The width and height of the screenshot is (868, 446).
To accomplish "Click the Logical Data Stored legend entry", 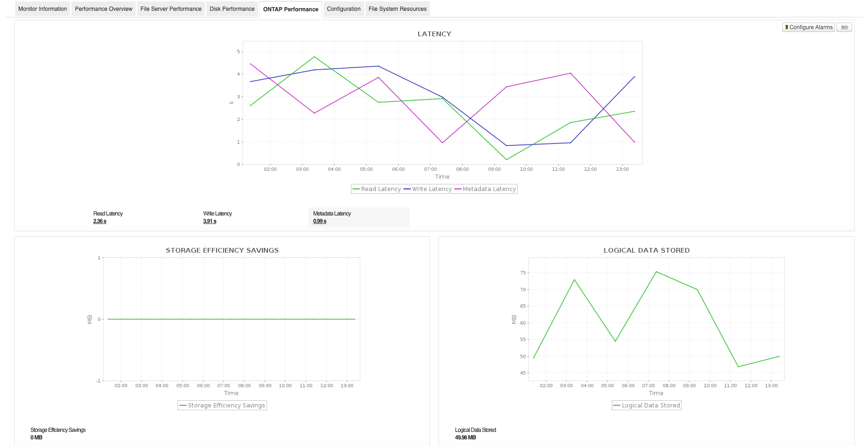I will click(x=647, y=406).
